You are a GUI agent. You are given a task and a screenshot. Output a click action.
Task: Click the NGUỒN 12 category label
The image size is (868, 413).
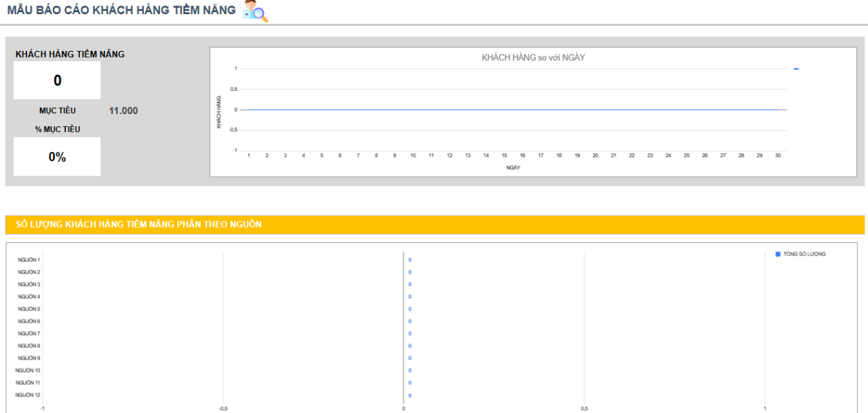coord(28,395)
